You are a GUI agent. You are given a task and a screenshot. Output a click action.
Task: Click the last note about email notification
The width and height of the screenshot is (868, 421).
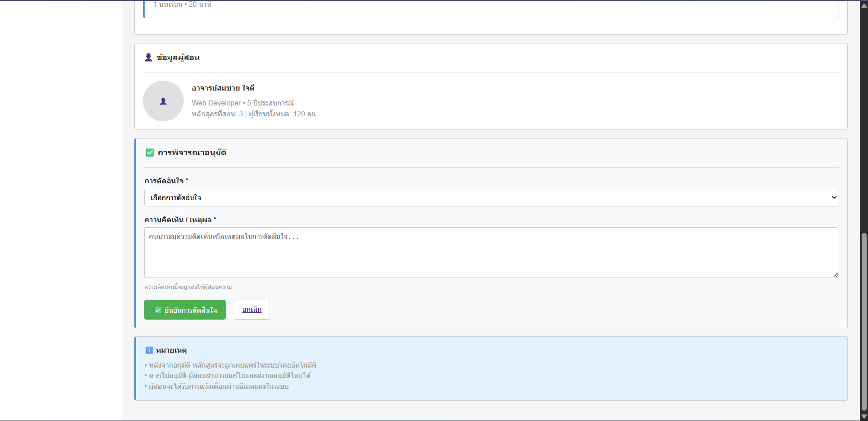coord(218,386)
